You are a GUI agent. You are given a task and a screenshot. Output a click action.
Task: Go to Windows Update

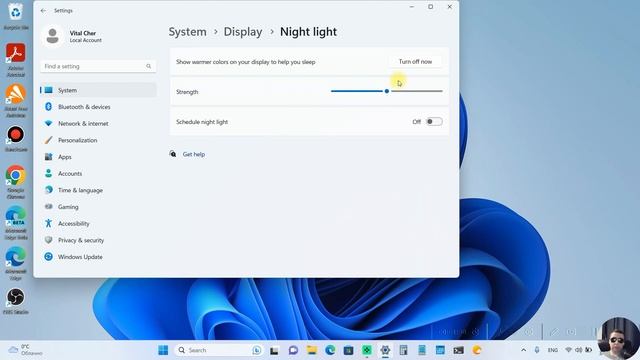[x=98, y=257]
